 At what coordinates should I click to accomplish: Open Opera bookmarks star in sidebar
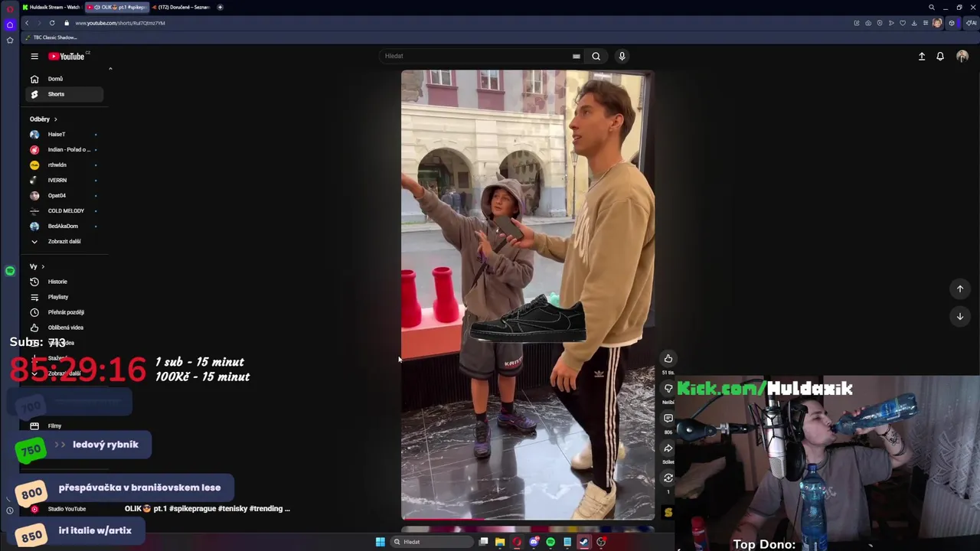coord(10,40)
